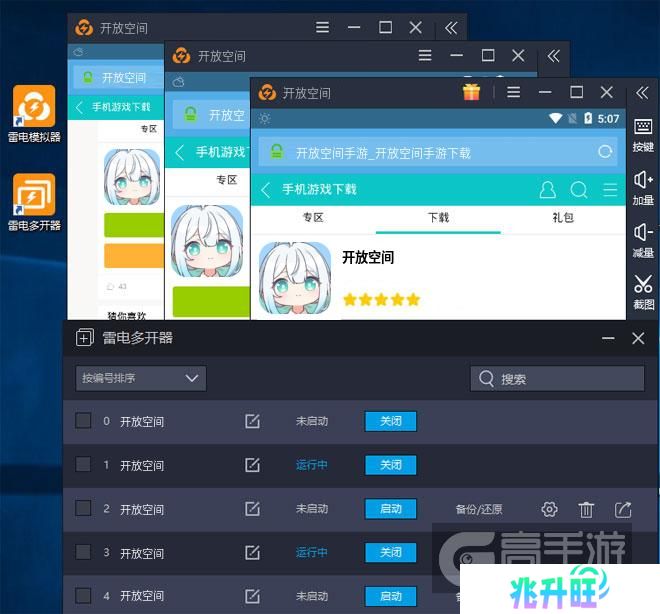
Task: Open the user profile icon in teal header
Action: (547, 190)
